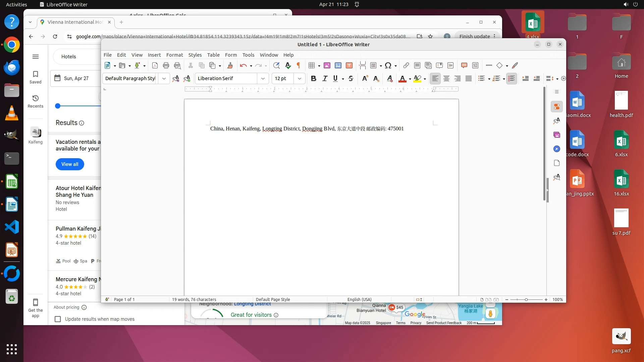
Task: Click the Insert Hyperlink icon
Action: pos(406,65)
